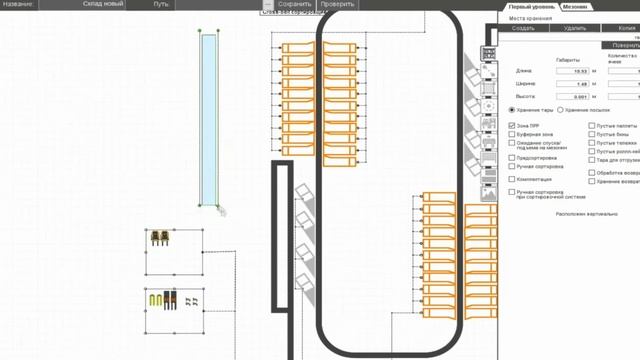Click the Название label in top bar
This screenshot has width=640, height=360.
(17, 4)
